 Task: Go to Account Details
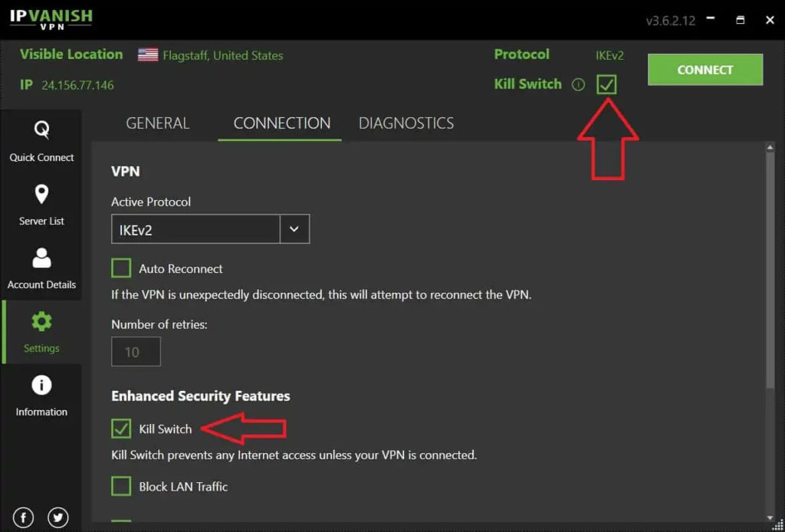[x=41, y=268]
